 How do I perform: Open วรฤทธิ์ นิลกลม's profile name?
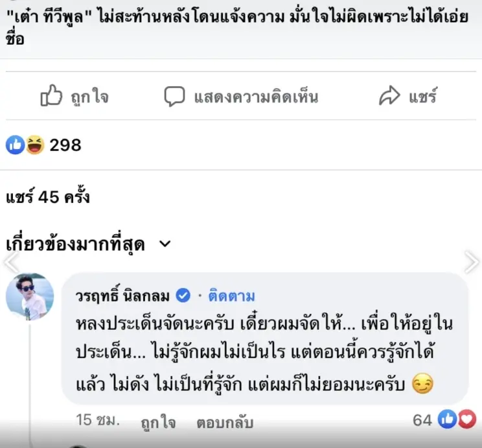[123, 296]
